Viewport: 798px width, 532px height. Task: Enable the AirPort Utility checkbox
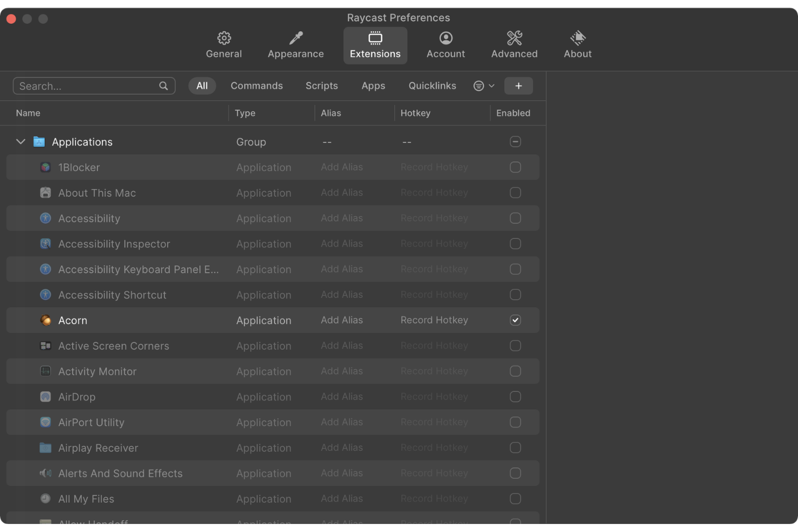click(x=515, y=422)
